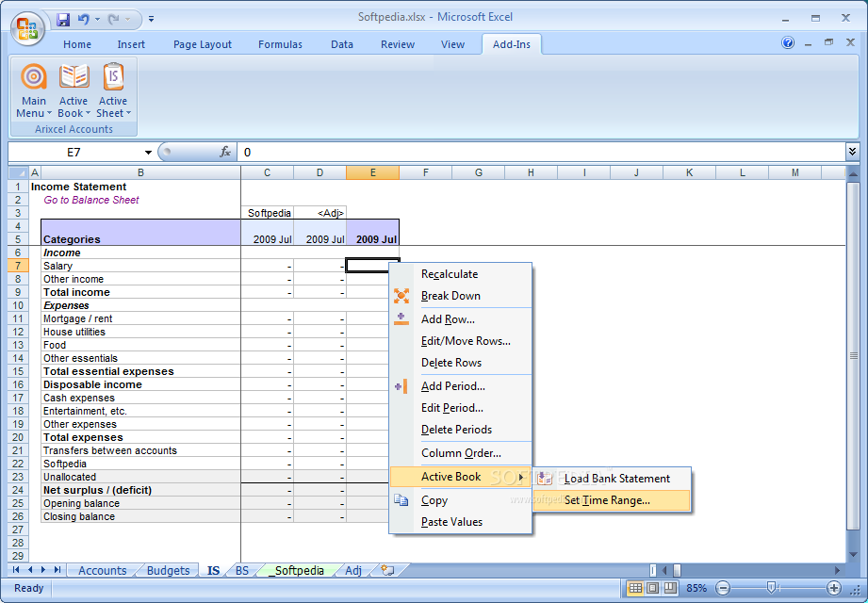Open the Page Layout tab
The image size is (868, 603).
[203, 44]
